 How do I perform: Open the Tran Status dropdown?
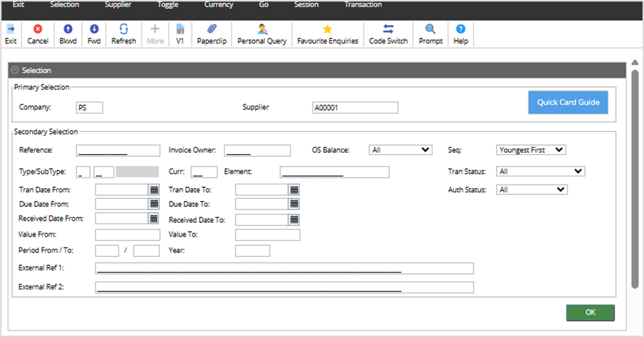click(x=540, y=171)
